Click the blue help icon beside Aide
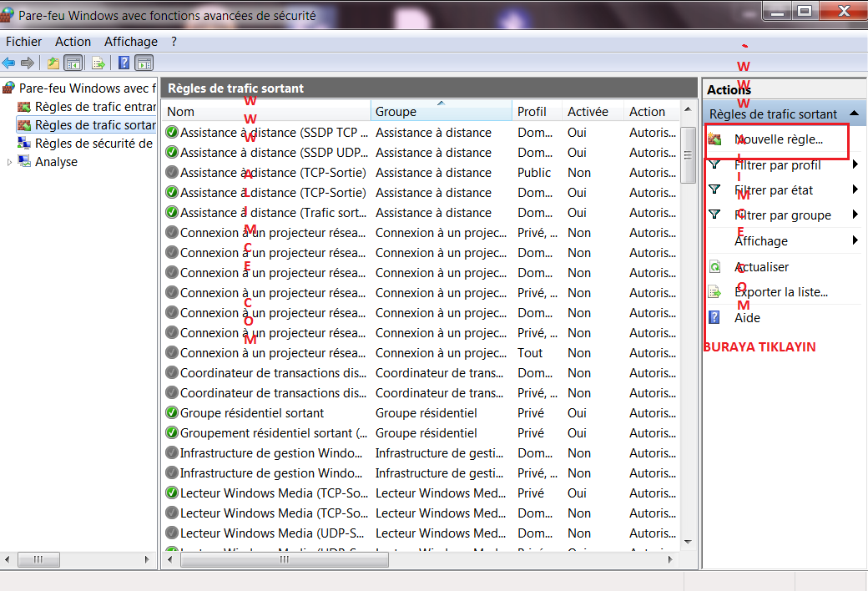Screen dimensions: 868x591 [x=714, y=317]
